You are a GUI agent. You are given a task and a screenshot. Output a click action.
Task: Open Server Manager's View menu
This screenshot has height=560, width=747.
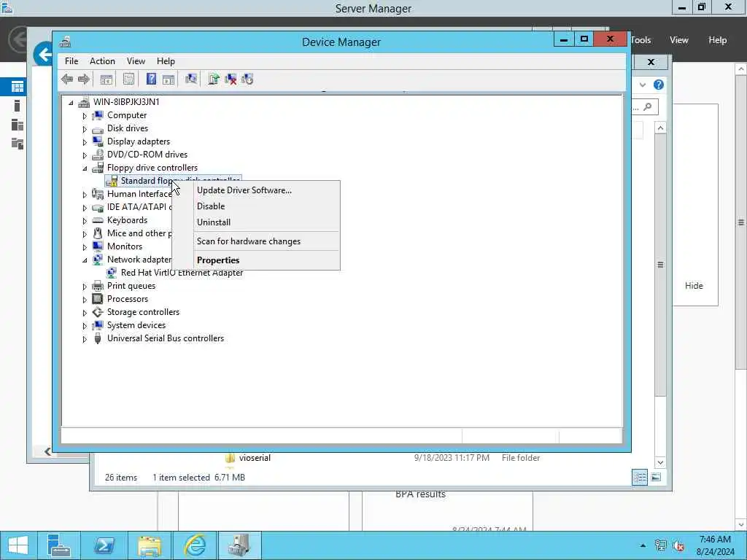click(679, 40)
